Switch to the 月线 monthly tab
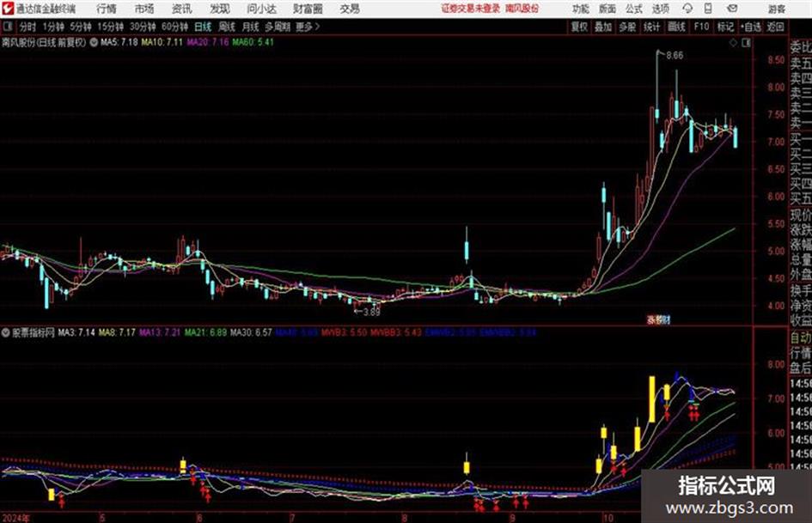 [x=250, y=27]
